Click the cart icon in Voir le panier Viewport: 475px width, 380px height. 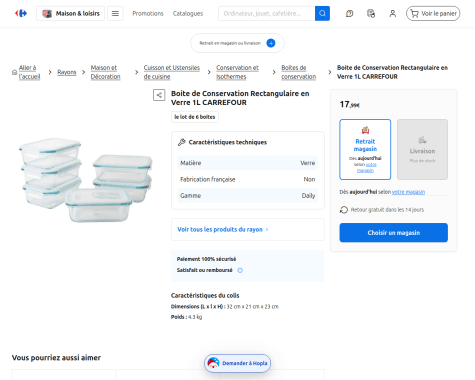pyautogui.click(x=414, y=13)
